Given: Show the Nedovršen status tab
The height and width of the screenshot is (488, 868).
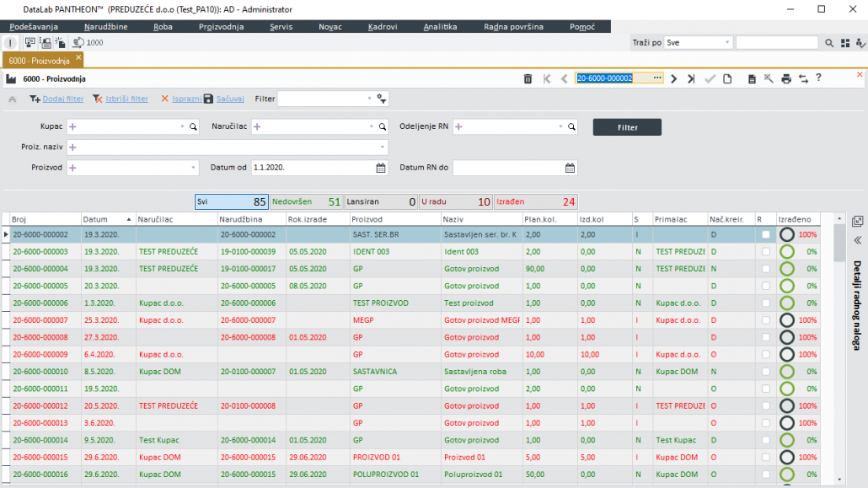Looking at the screenshot, I should pos(306,202).
